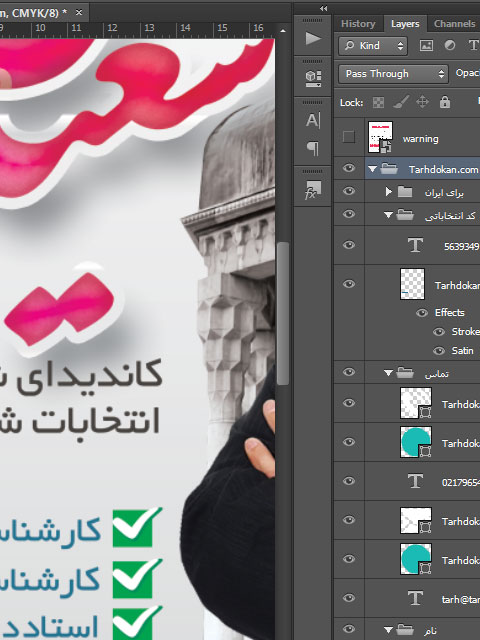Select the warning layer thumbnail
Viewport: 480px width, 640px height.
[380, 137]
